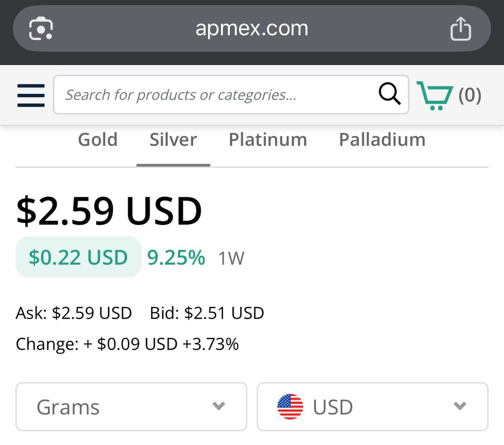Expand the Grams weight unit dropdown
This screenshot has width=504, height=445.
click(131, 407)
